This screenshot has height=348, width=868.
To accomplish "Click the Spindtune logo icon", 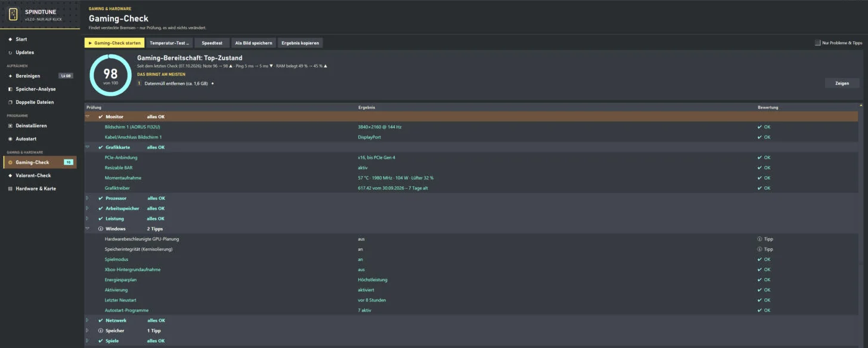I will tap(13, 14).
